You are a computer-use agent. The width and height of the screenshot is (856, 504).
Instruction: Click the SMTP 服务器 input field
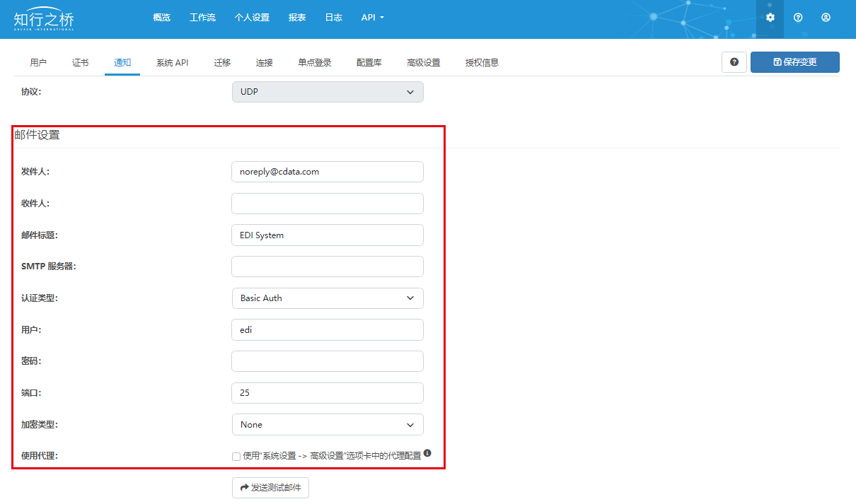coord(328,266)
